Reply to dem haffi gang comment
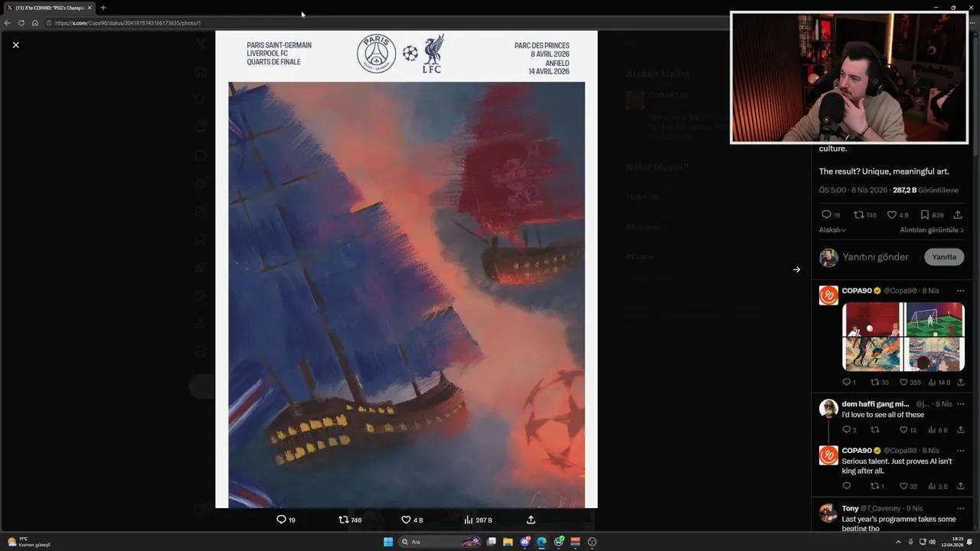 [x=846, y=430]
